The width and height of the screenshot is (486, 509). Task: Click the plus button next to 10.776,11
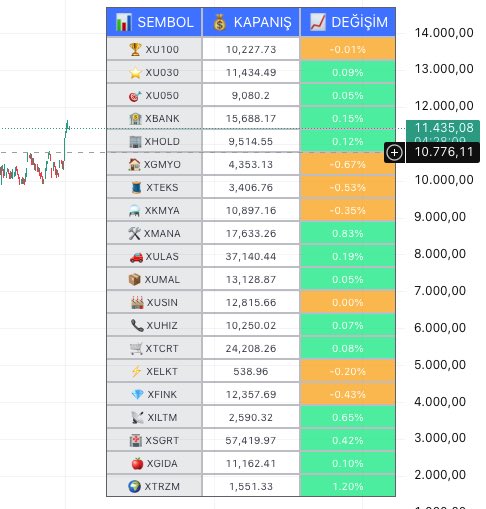pyautogui.click(x=394, y=153)
